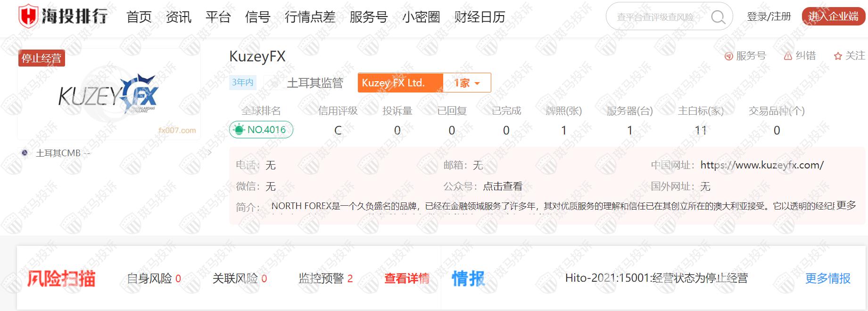Click 更多情报 link
This screenshot has width=868, height=311.
tap(827, 278)
